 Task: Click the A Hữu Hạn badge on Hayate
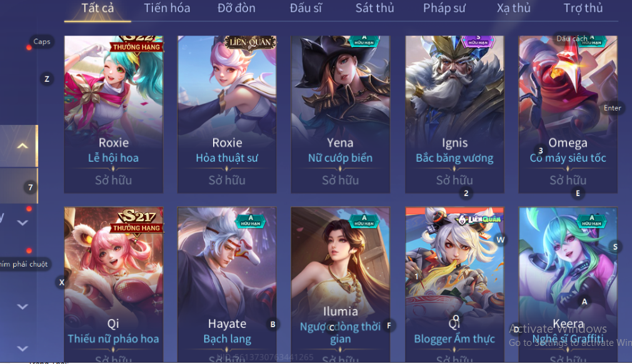point(250,220)
